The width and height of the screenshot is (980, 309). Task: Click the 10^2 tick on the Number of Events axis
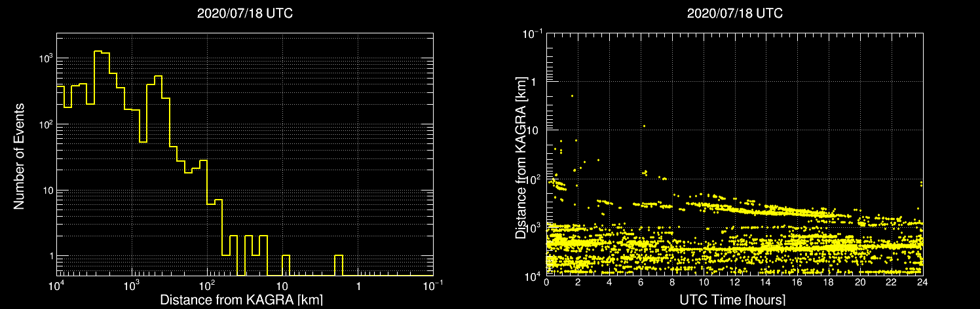pos(45,124)
